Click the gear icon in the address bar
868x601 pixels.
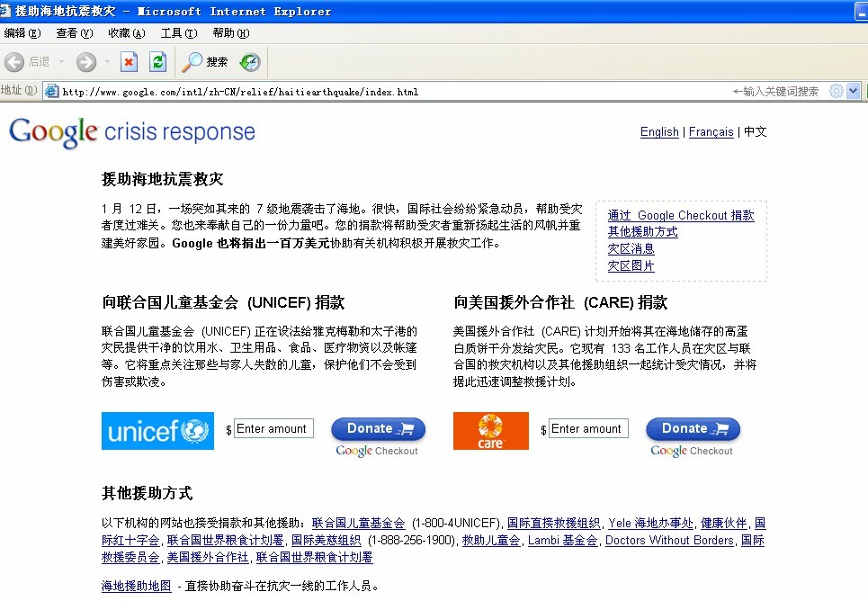point(836,91)
